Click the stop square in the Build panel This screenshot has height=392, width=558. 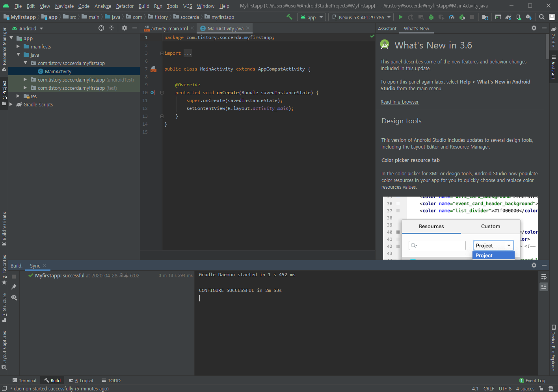pyautogui.click(x=14, y=277)
